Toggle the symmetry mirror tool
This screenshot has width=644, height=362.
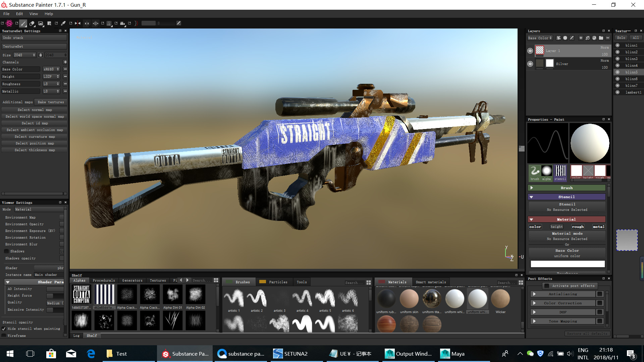78,23
